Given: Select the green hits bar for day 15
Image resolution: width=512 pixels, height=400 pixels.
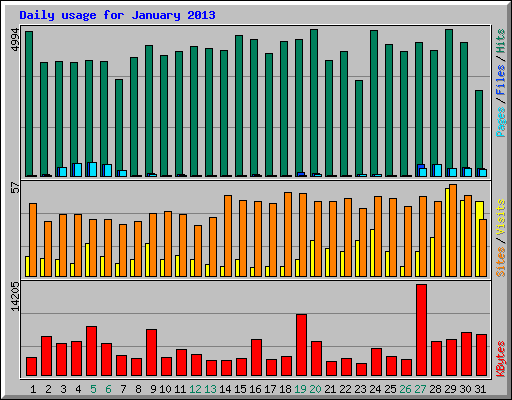Looking at the screenshot, I should [x=239, y=106].
